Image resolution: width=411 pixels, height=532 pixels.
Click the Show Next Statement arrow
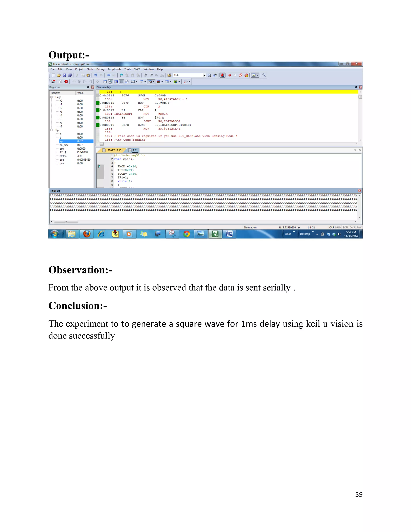click(x=98, y=82)
